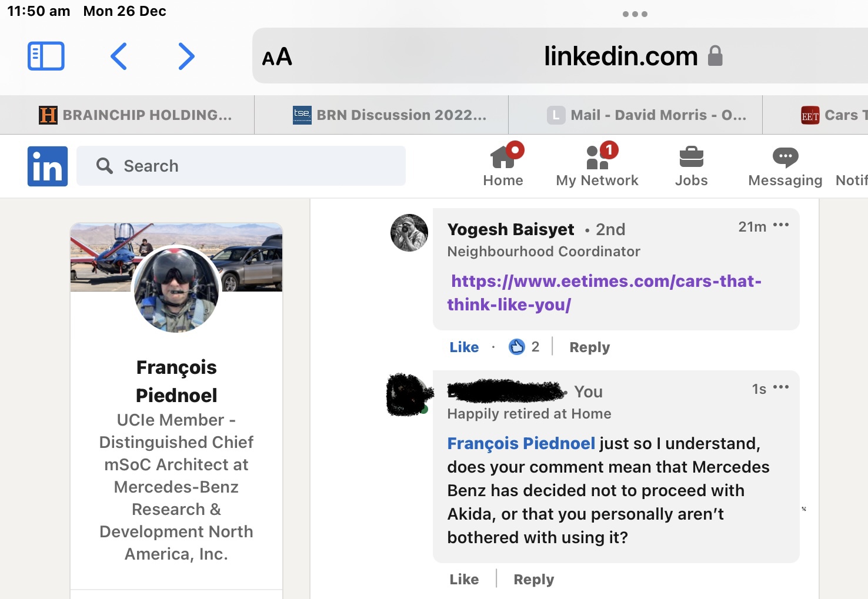Switch to the BRN Discussion 2022 tab
Screen dimensions: 868x599
point(390,115)
